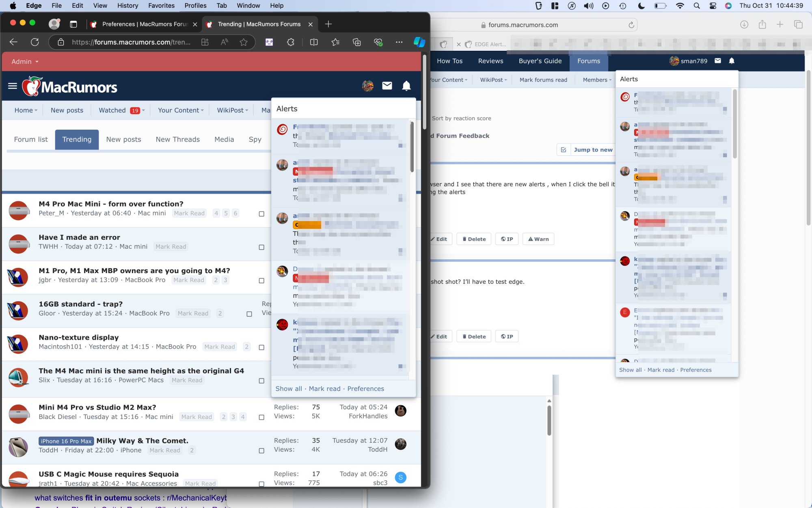Viewport: 812px width, 508px height.
Task: Open inbox envelope in Edge MacRumors header
Action: click(387, 85)
